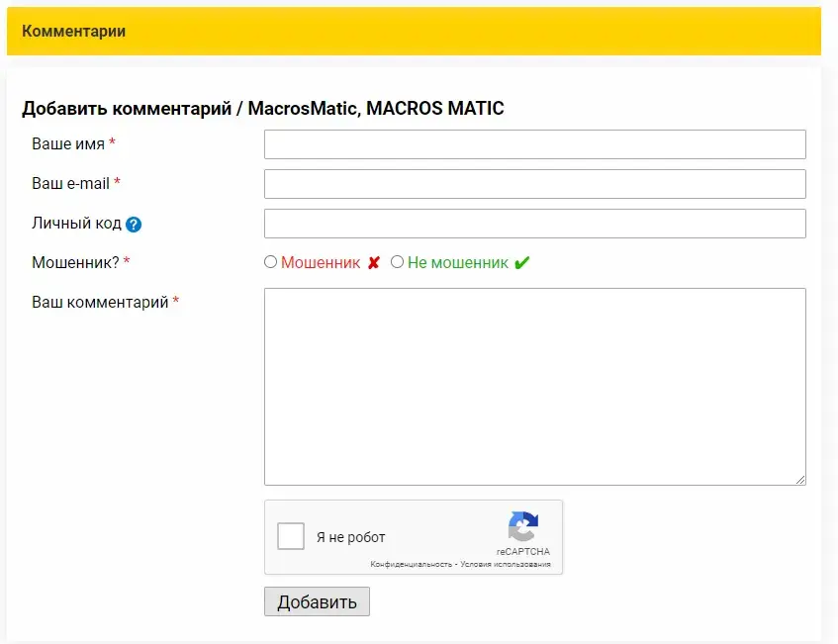The width and height of the screenshot is (838, 644).
Task: Click the Ваш комментарий label
Action: click(100, 302)
